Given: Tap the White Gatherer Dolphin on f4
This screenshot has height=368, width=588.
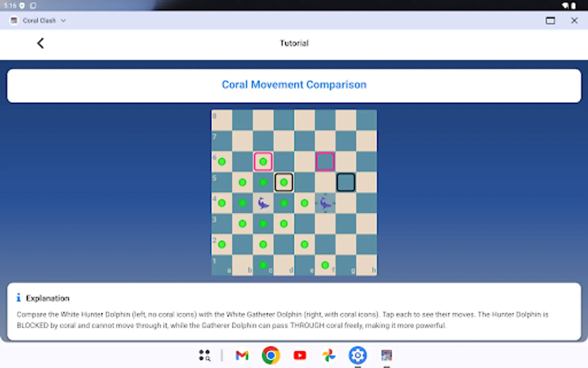Looking at the screenshot, I should click(x=325, y=202).
